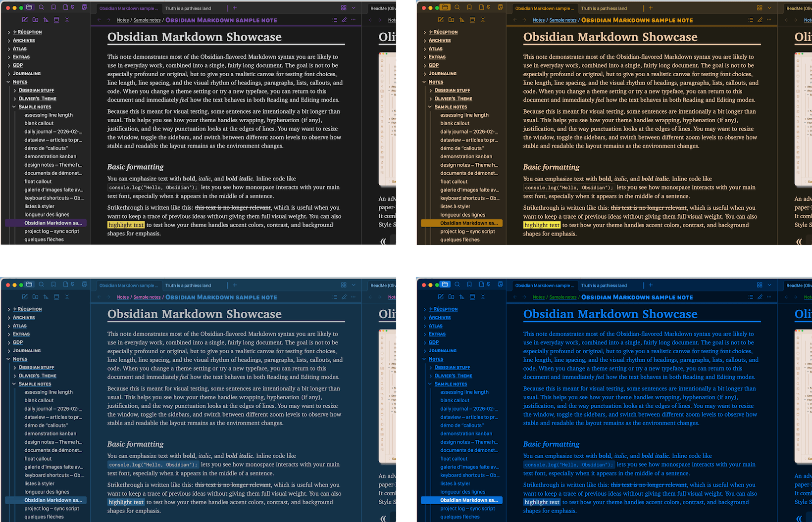Open the tab list chevron in bright-blue-text window
This screenshot has width=812, height=522.
(x=769, y=285)
